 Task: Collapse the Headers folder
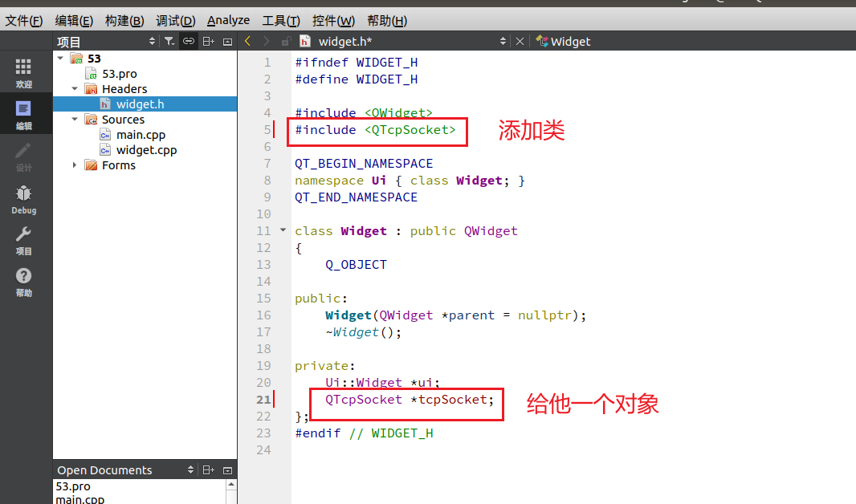pos(75,88)
